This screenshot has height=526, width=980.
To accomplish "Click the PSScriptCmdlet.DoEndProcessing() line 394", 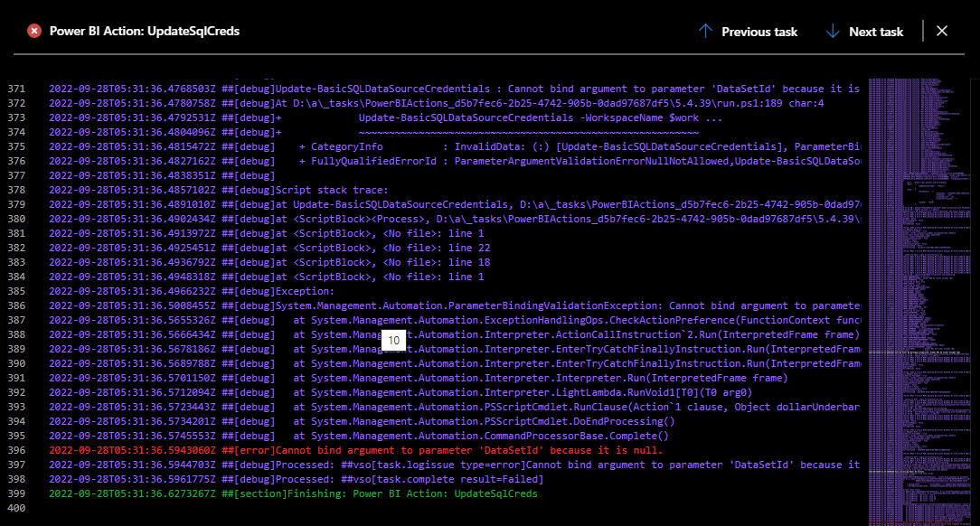I will 362,421.
